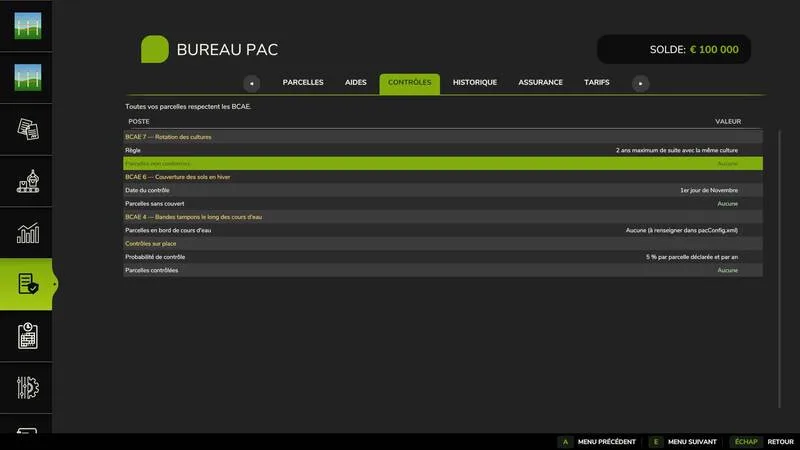Open the first field map sidebar icon
800x450 pixels.
coord(28,26)
